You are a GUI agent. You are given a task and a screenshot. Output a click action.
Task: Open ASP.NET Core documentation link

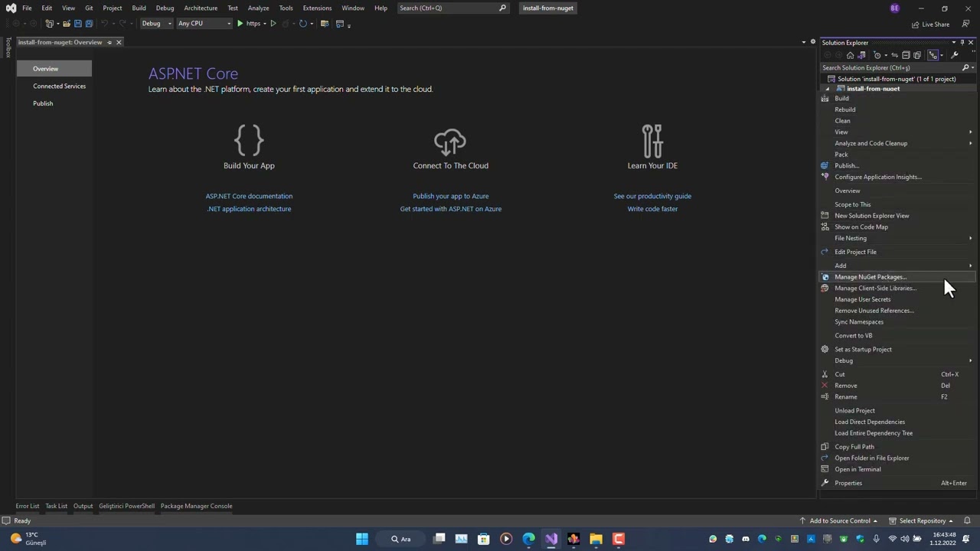pos(249,196)
